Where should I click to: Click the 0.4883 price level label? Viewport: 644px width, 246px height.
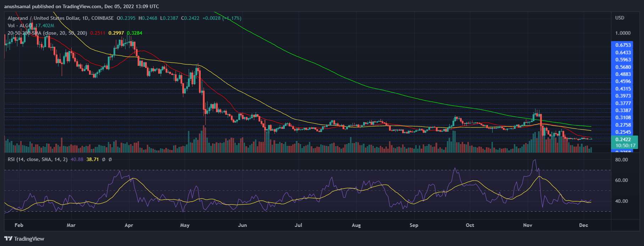pos(623,74)
